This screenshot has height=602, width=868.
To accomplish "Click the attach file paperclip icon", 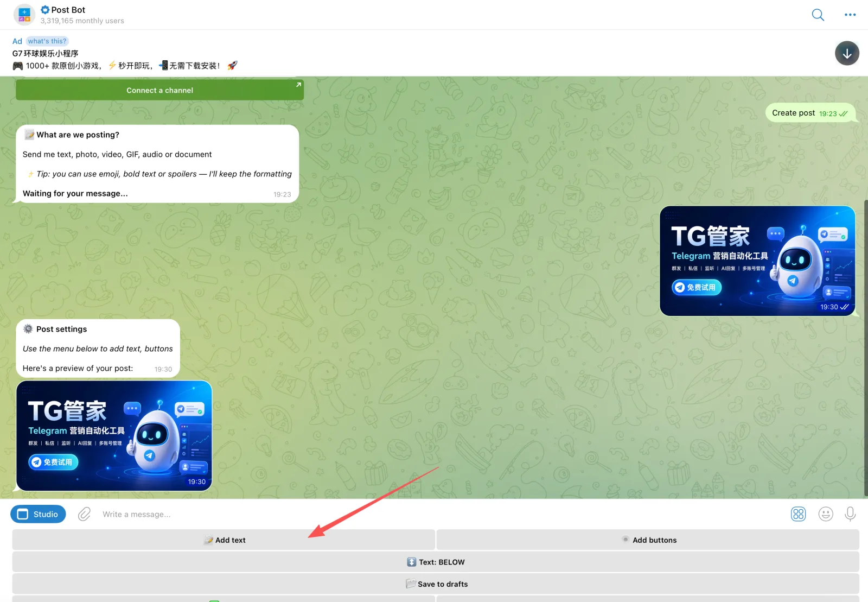I will (84, 514).
